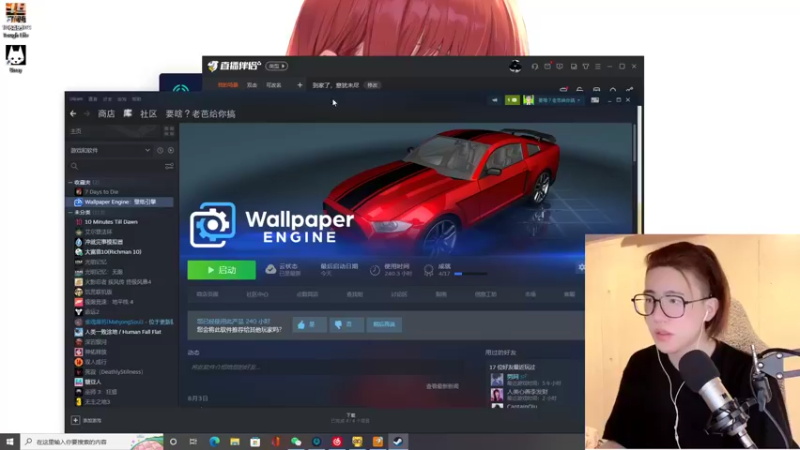Screen dimensions: 800x450
Task: Open the 创意工坊 workshop link
Action: (486, 294)
